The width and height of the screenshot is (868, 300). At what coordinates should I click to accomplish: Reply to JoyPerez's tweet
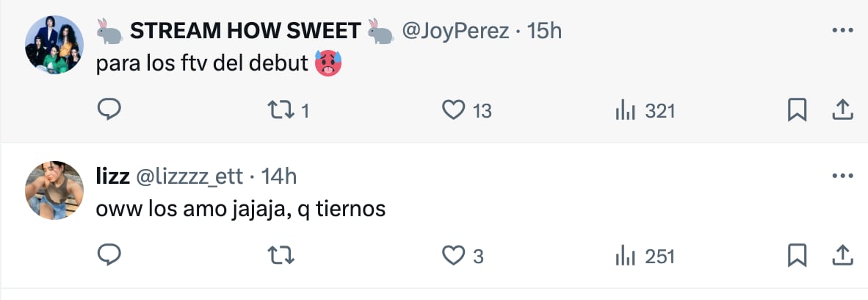click(x=109, y=110)
